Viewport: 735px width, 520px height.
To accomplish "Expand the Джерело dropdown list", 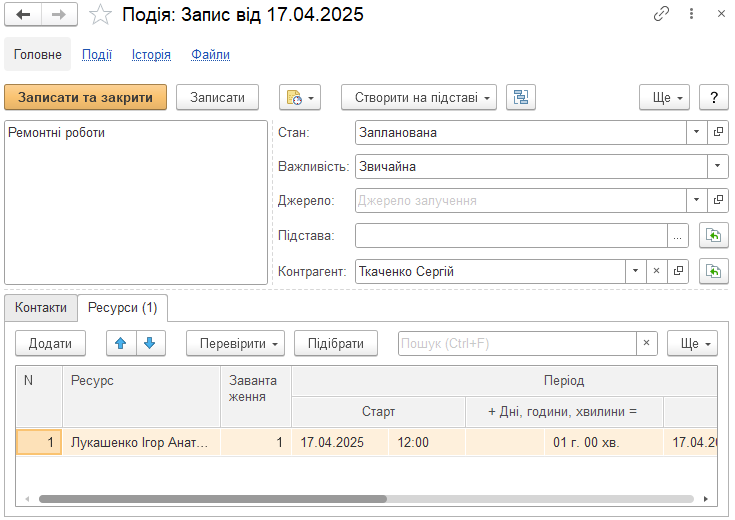I will 697,201.
